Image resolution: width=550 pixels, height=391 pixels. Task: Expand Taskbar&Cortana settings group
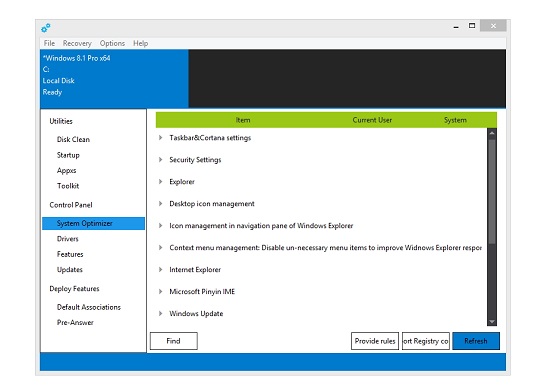pos(160,138)
